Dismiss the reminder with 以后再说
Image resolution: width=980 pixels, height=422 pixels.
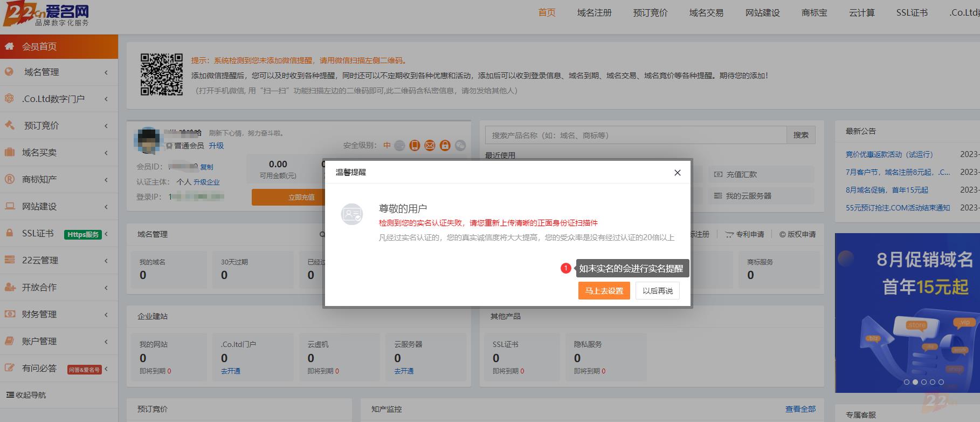(657, 291)
